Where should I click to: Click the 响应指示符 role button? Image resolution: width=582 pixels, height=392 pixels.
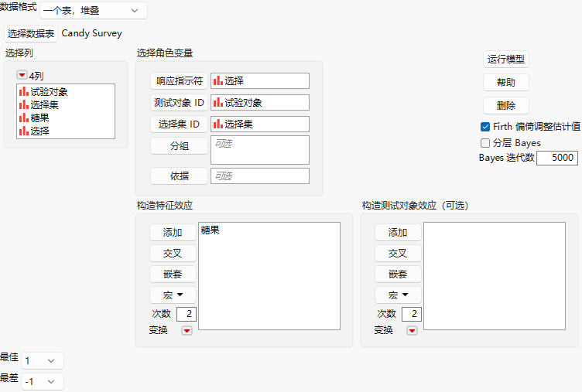(x=180, y=81)
